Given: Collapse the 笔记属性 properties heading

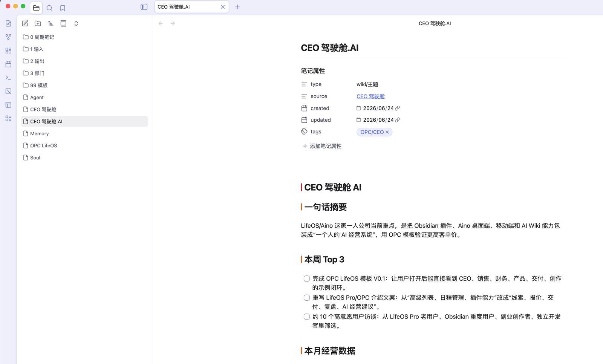Looking at the screenshot, I should point(313,71).
